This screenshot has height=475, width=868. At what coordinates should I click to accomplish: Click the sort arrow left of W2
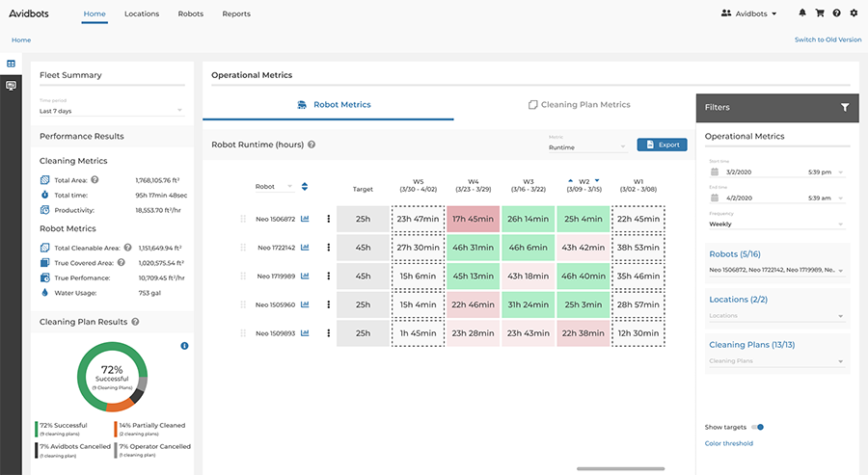tap(571, 180)
